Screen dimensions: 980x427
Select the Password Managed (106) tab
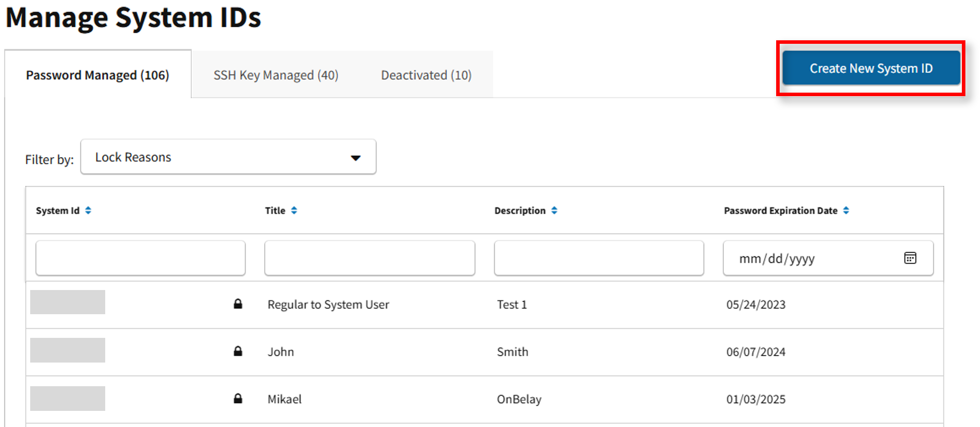[x=98, y=75]
